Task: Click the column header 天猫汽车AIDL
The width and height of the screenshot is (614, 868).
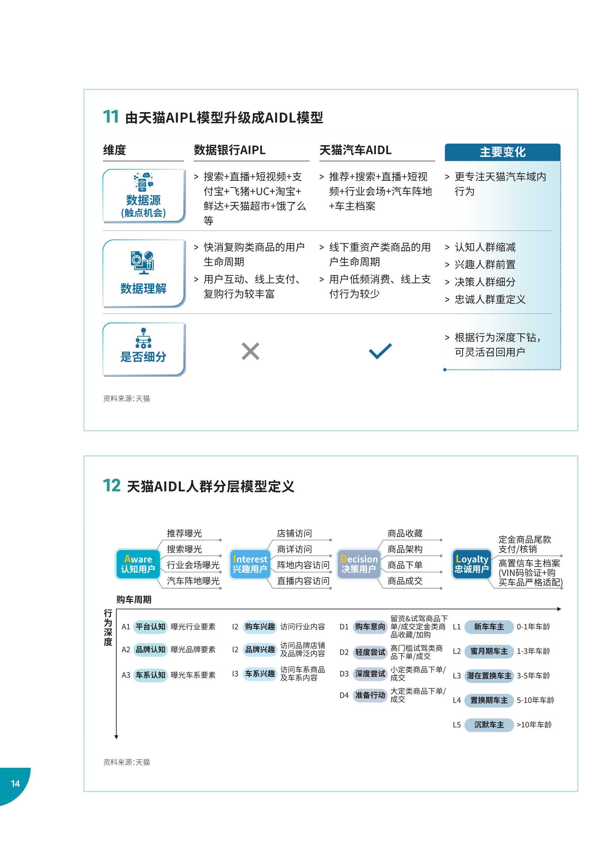Action: click(x=355, y=150)
